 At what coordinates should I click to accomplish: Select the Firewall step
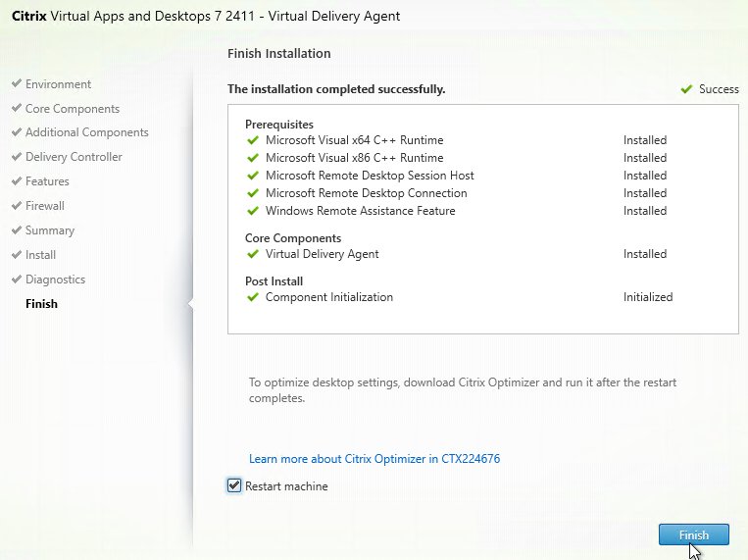tap(45, 206)
